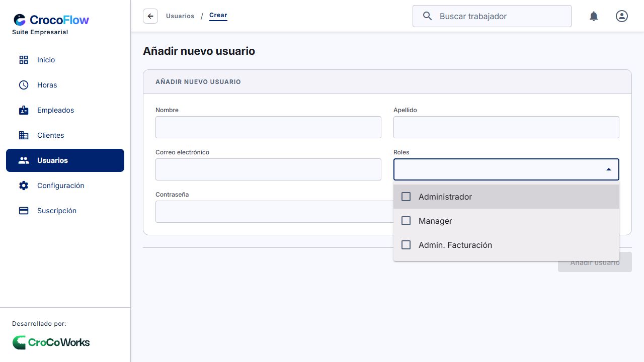This screenshot has width=644, height=362.
Task: Click the Buscar trabajador search field
Action: tap(492, 16)
